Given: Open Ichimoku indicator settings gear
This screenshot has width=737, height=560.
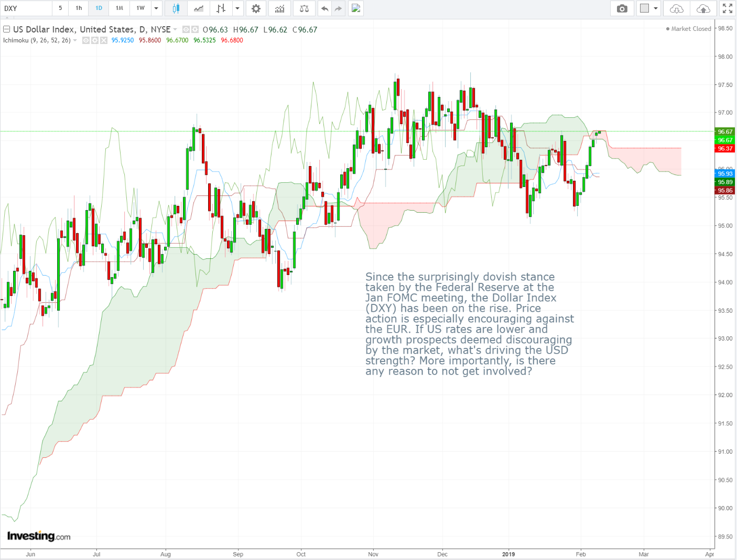Looking at the screenshot, I should coord(95,40).
